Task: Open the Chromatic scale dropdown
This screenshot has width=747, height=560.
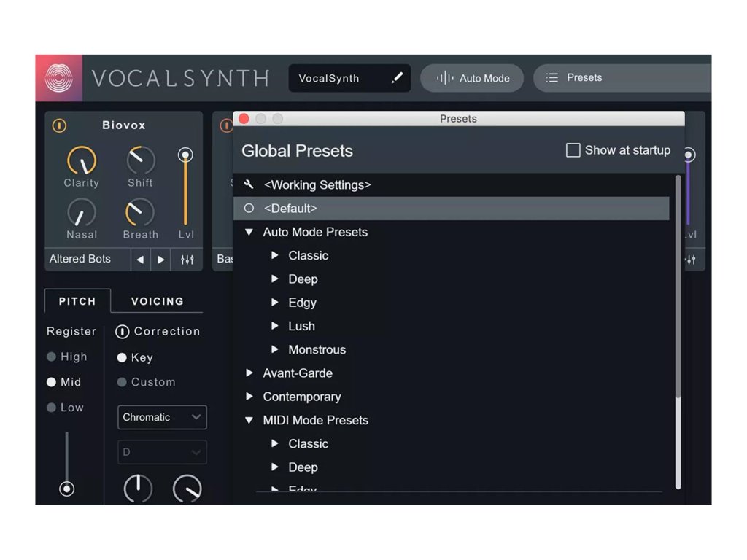Action: coord(162,417)
